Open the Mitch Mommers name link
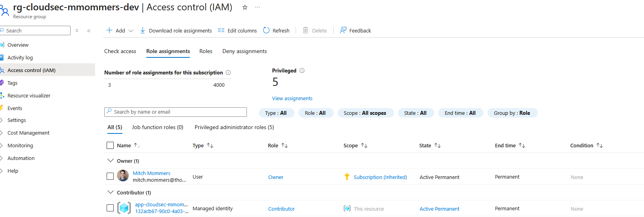This screenshot has width=644, height=217. [x=151, y=173]
